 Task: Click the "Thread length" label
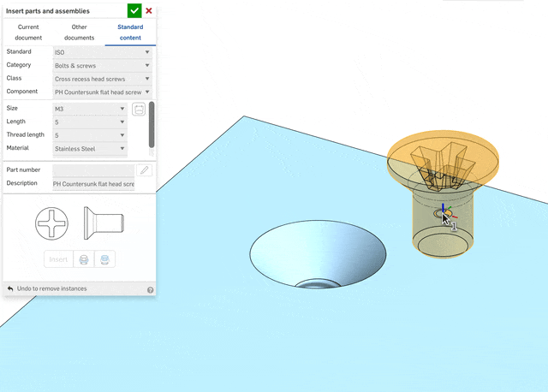(26, 134)
